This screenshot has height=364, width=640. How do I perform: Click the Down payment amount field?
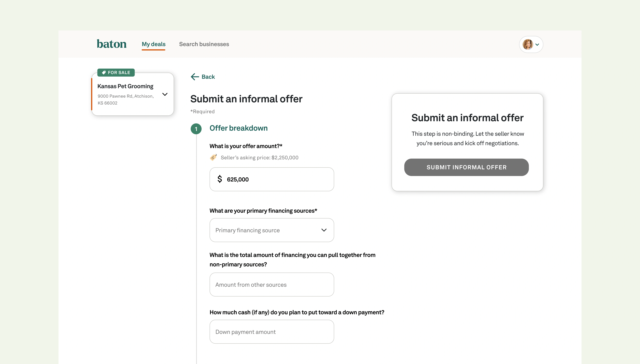[x=271, y=332]
